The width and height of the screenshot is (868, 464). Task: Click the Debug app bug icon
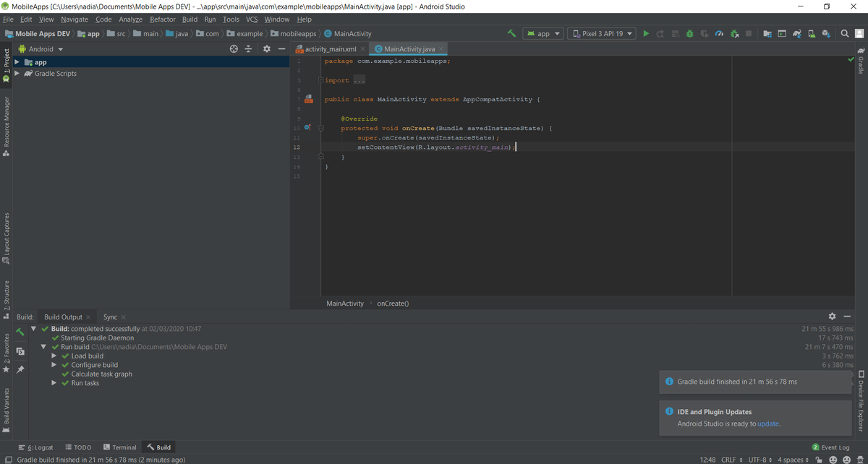click(x=689, y=33)
